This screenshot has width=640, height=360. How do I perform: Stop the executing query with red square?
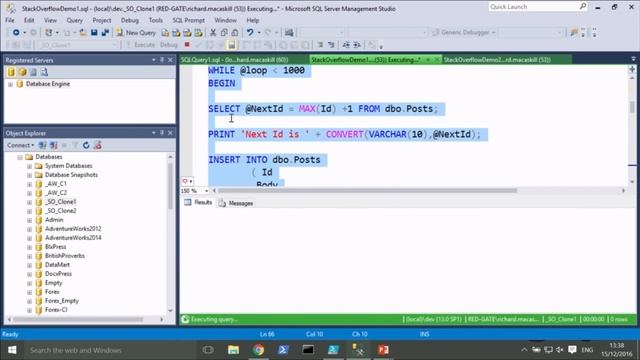click(x=187, y=44)
